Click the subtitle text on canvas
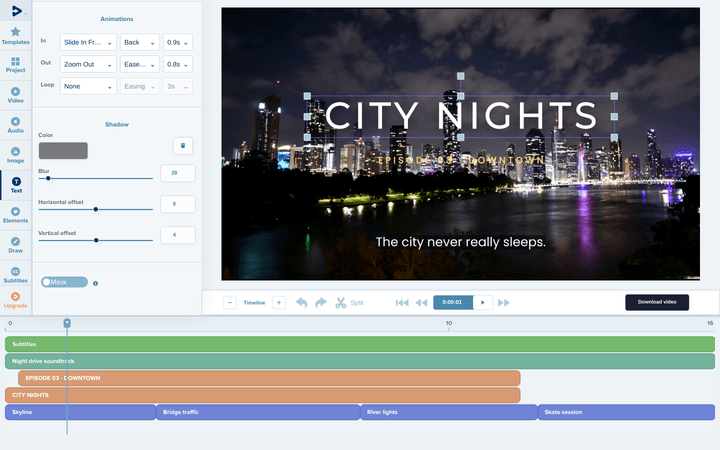This screenshot has height=450, width=720. pos(461,242)
